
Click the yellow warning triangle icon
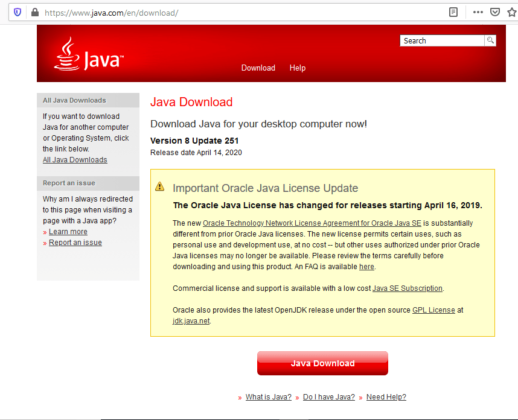click(x=159, y=187)
